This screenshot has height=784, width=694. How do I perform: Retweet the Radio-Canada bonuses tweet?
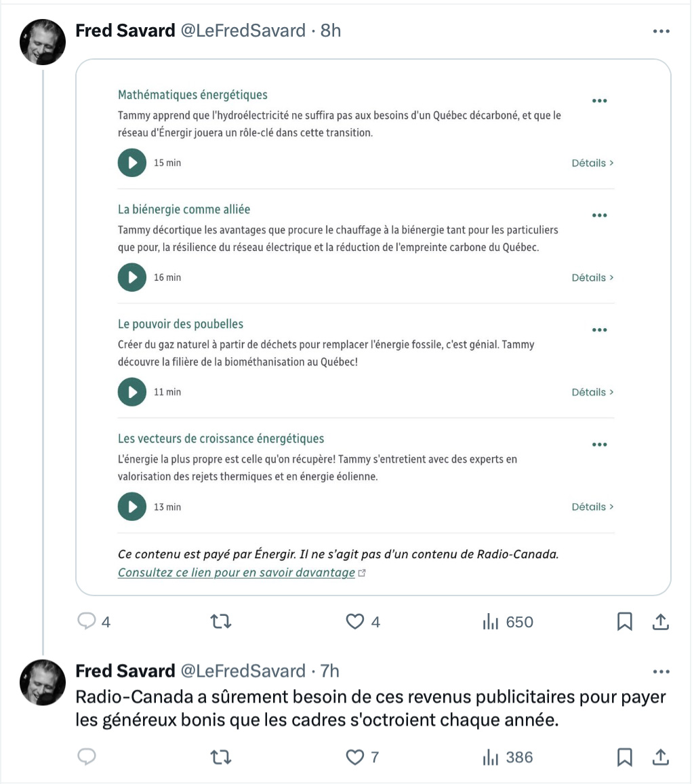[x=220, y=757]
